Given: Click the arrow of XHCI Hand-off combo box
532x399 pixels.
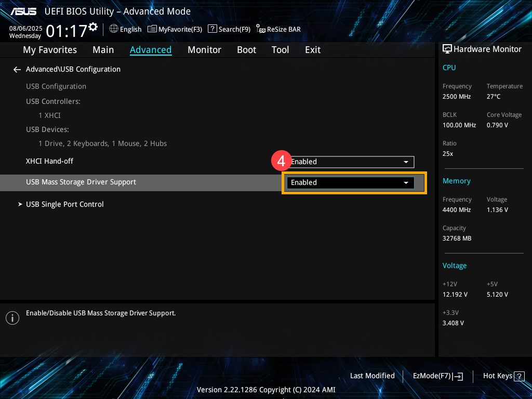Looking at the screenshot, I should (406, 162).
